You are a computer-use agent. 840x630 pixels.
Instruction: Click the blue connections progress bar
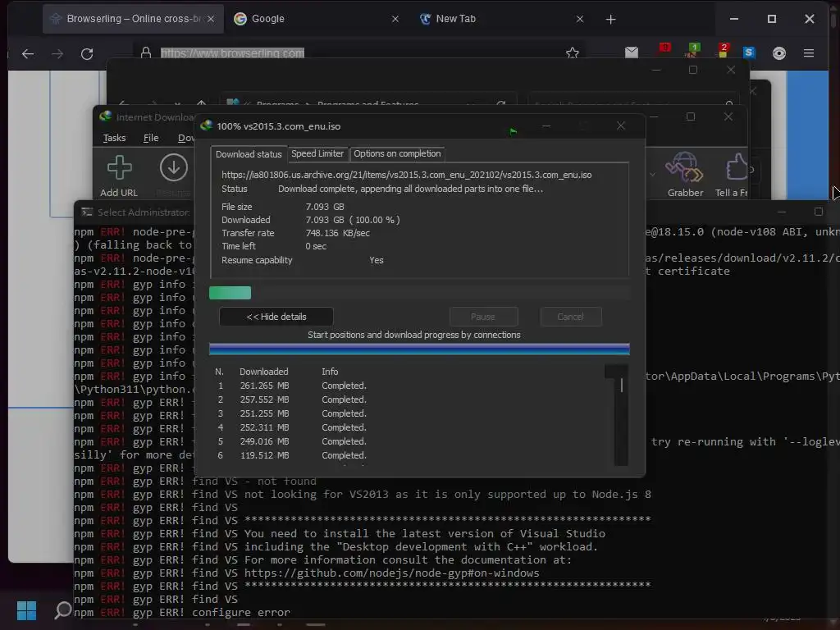[x=419, y=349]
